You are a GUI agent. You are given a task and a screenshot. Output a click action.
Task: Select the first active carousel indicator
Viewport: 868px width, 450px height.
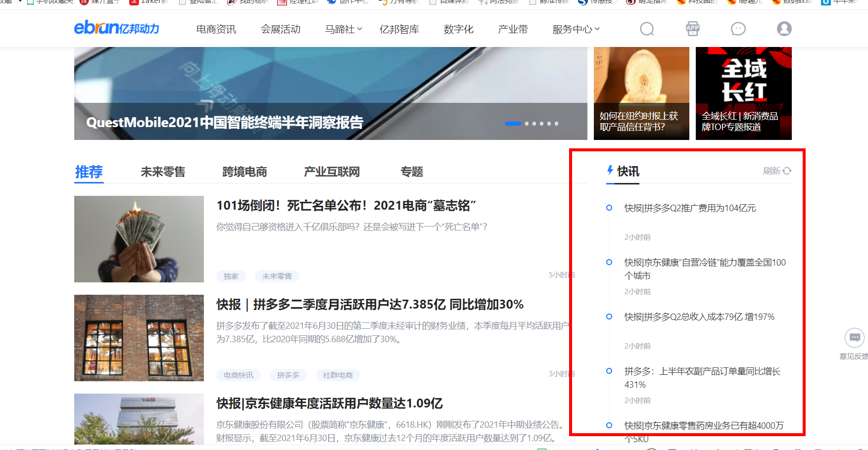coord(513,124)
